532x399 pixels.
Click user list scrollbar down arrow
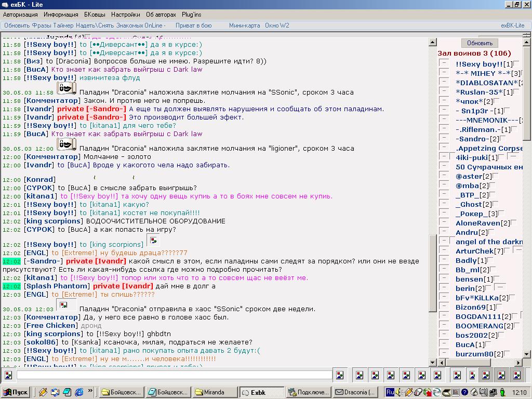[x=526, y=354]
